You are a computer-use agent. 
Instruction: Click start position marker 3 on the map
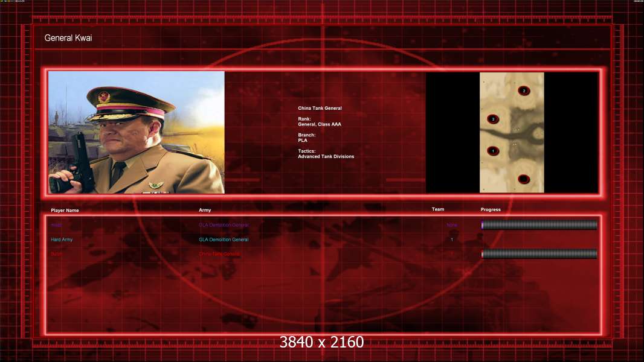(x=493, y=119)
